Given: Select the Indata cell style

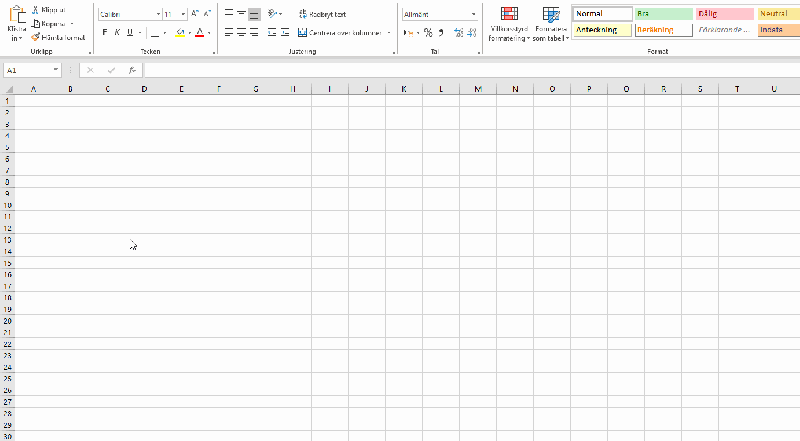Looking at the screenshot, I should pos(779,30).
